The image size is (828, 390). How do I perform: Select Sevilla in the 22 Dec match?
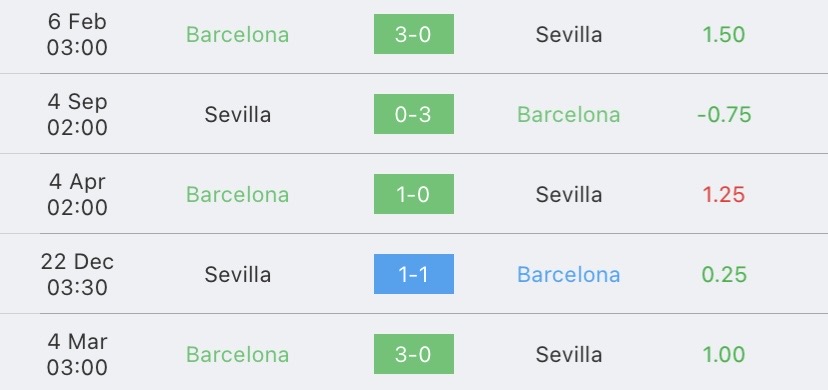coord(238,274)
